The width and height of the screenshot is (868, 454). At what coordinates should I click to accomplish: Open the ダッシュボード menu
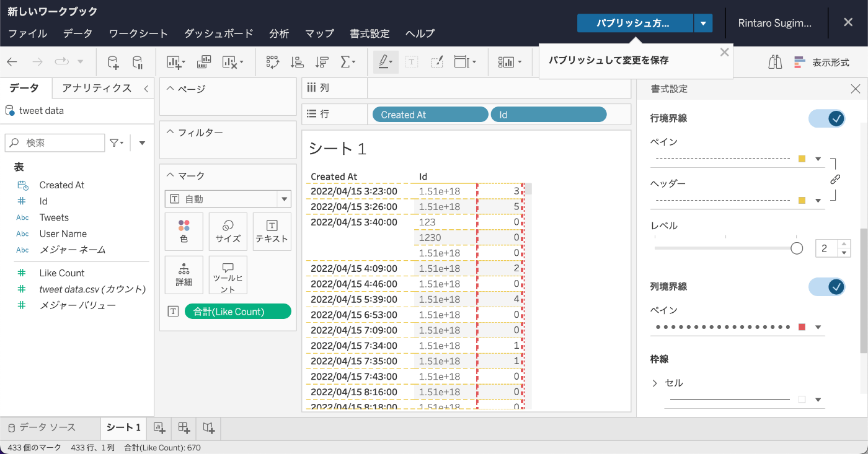tap(219, 33)
